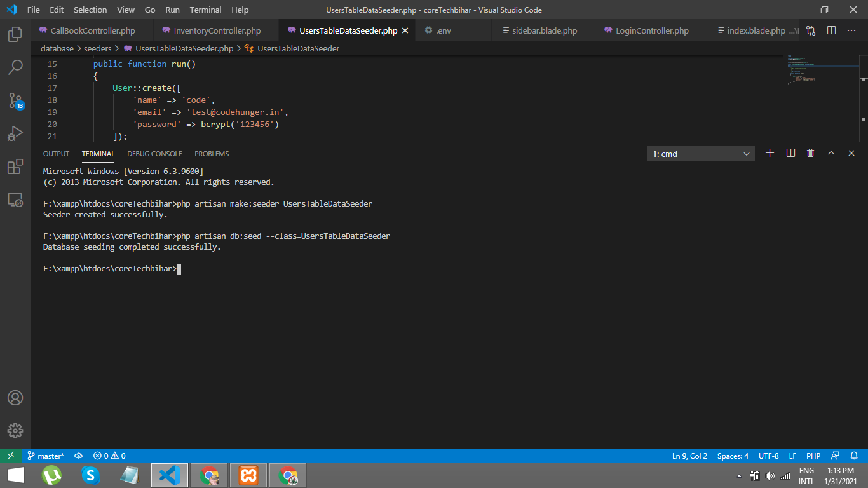Change end of line sequence LF

(x=792, y=456)
